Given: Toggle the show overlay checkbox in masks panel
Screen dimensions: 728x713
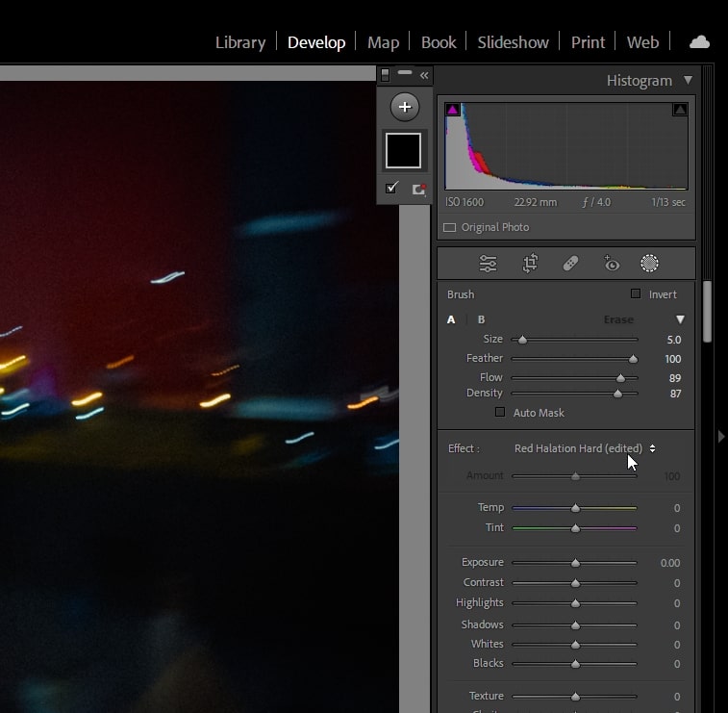Looking at the screenshot, I should 391,188.
